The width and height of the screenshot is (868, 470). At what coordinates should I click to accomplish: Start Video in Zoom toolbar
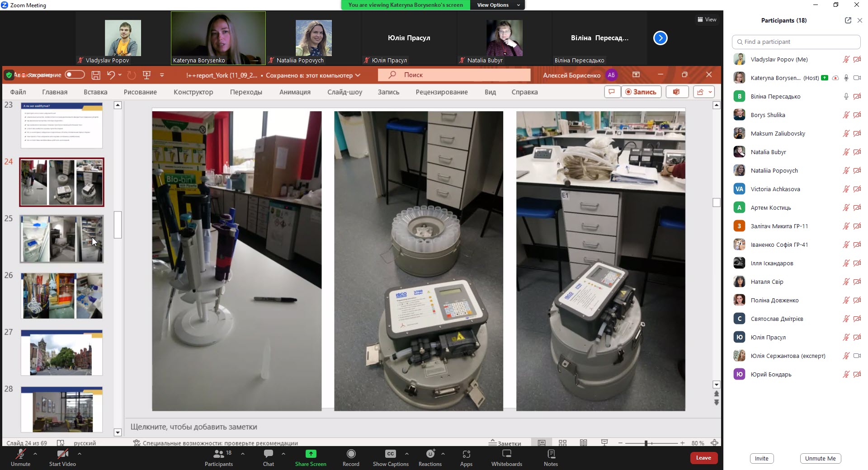[62, 454]
